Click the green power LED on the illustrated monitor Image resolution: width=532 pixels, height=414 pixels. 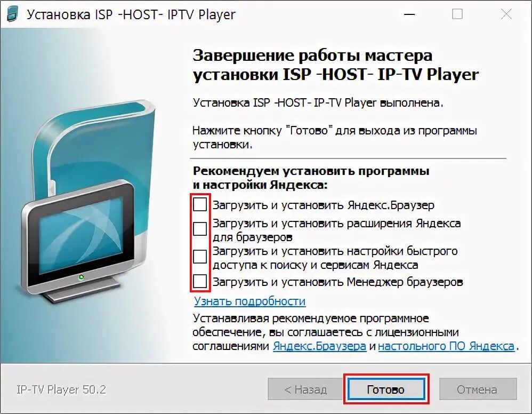(81, 277)
